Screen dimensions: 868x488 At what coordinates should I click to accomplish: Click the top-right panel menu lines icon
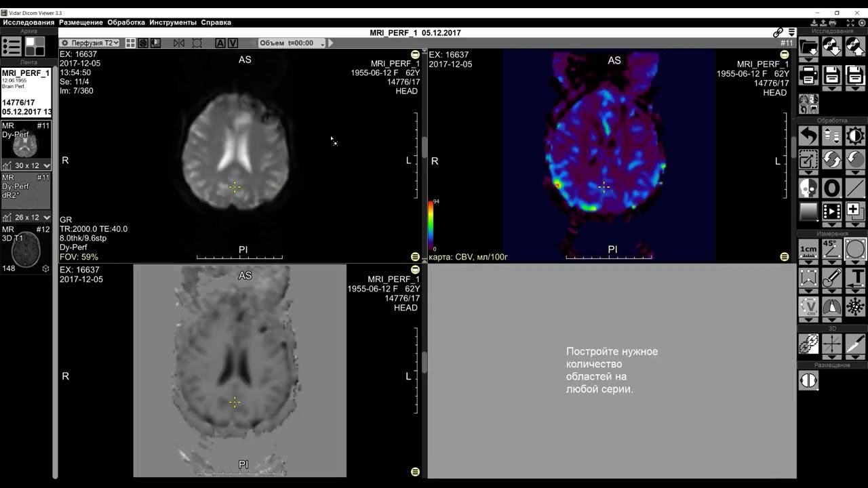click(791, 33)
